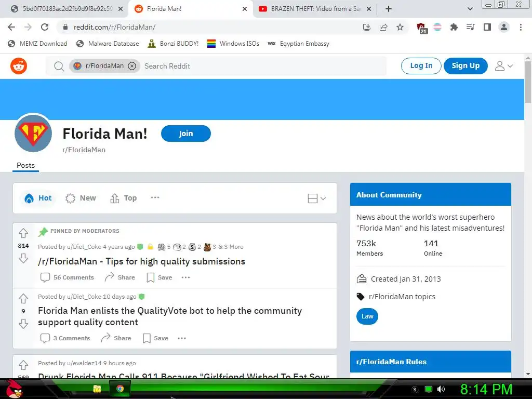Open the Extensions puzzle icon

coord(454,27)
